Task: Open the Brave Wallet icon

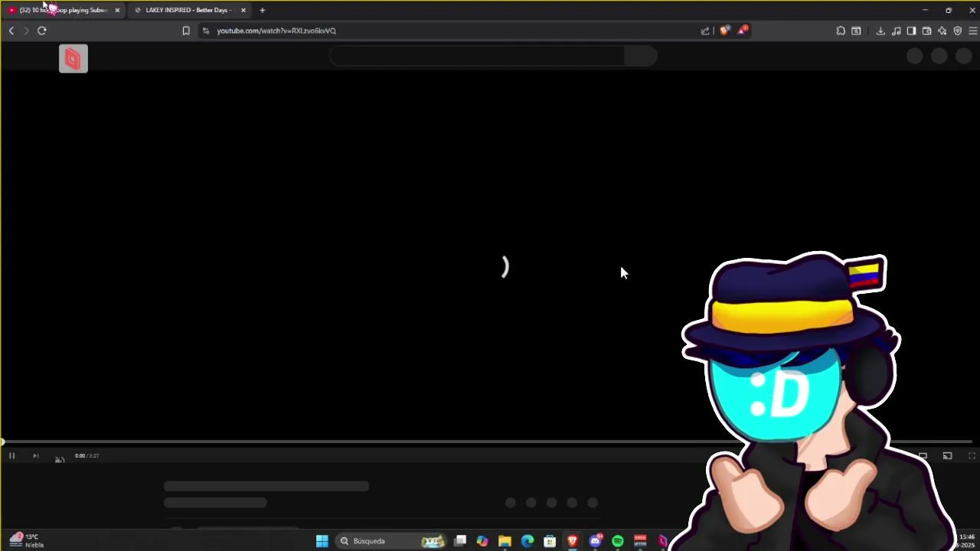Action: (x=926, y=31)
